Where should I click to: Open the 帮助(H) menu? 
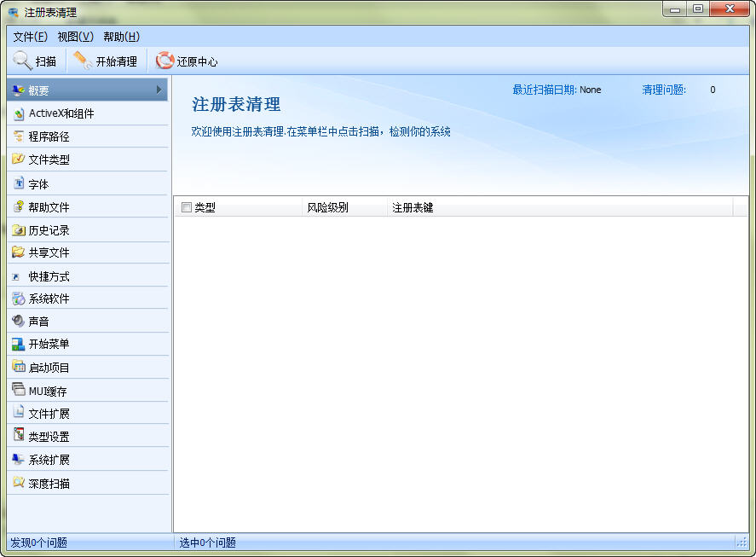point(121,37)
